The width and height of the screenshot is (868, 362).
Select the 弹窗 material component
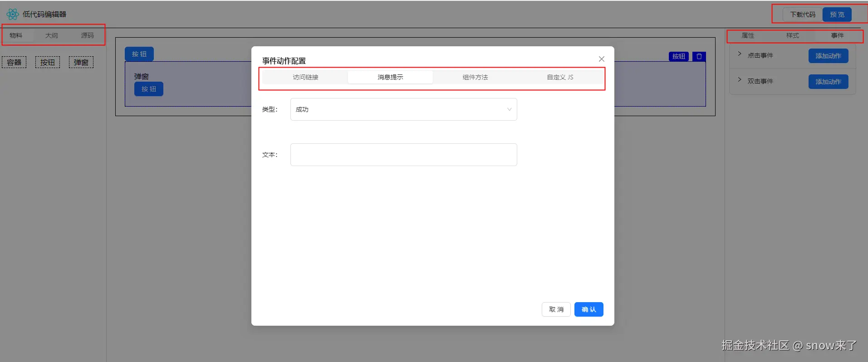point(81,62)
